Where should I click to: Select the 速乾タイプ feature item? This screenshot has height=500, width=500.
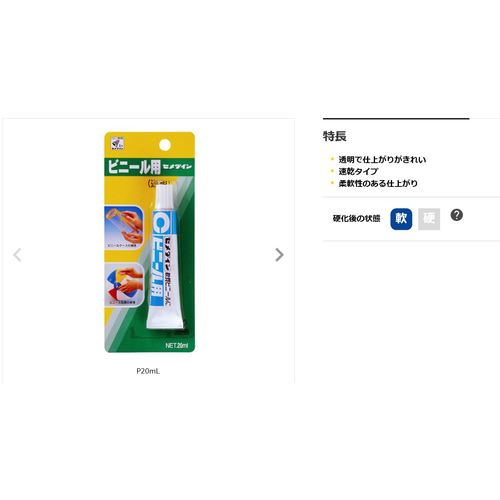[358, 171]
